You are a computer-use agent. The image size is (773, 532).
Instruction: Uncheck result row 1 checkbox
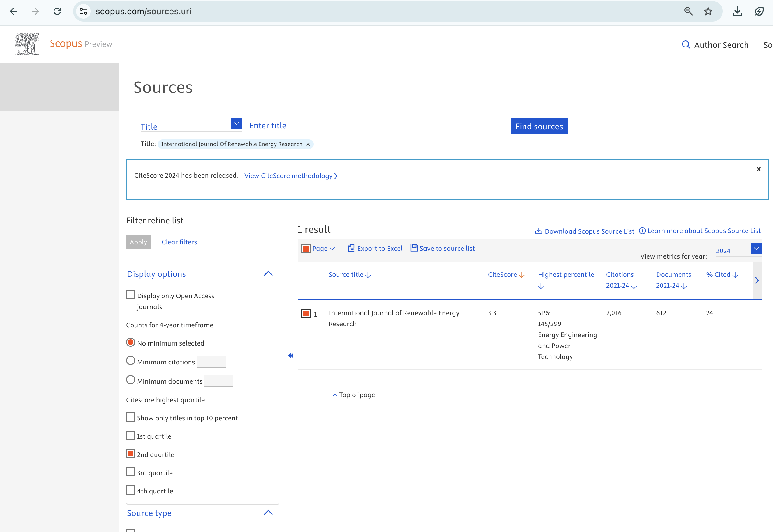(x=306, y=313)
